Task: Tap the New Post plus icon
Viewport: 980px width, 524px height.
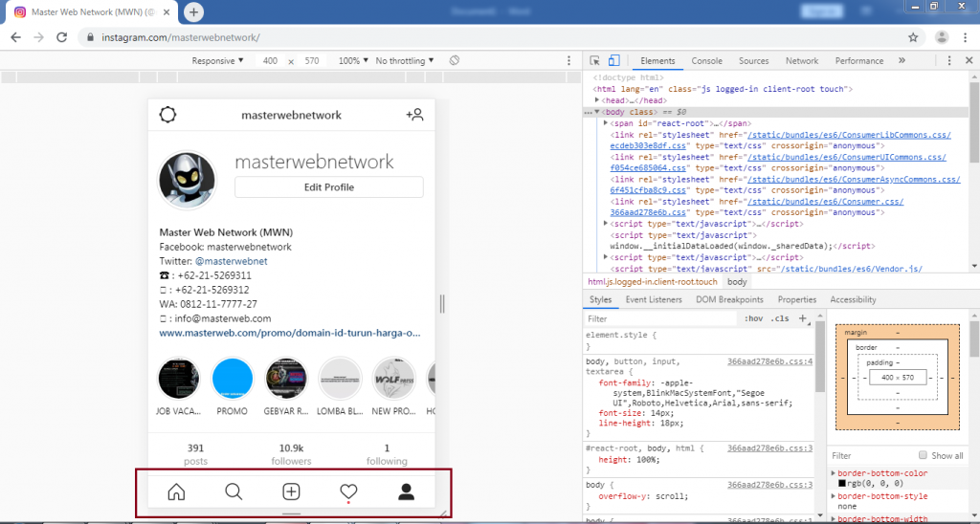Action: click(x=291, y=492)
